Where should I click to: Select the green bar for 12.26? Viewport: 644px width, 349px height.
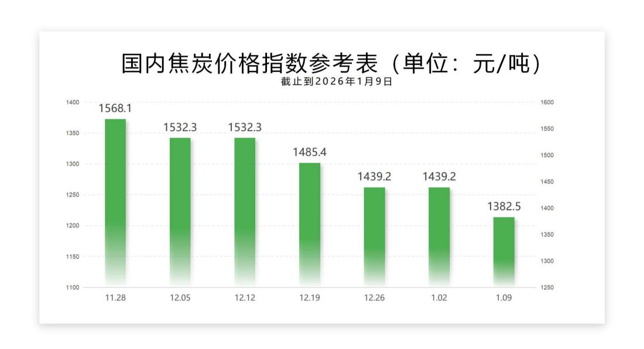[375, 237]
